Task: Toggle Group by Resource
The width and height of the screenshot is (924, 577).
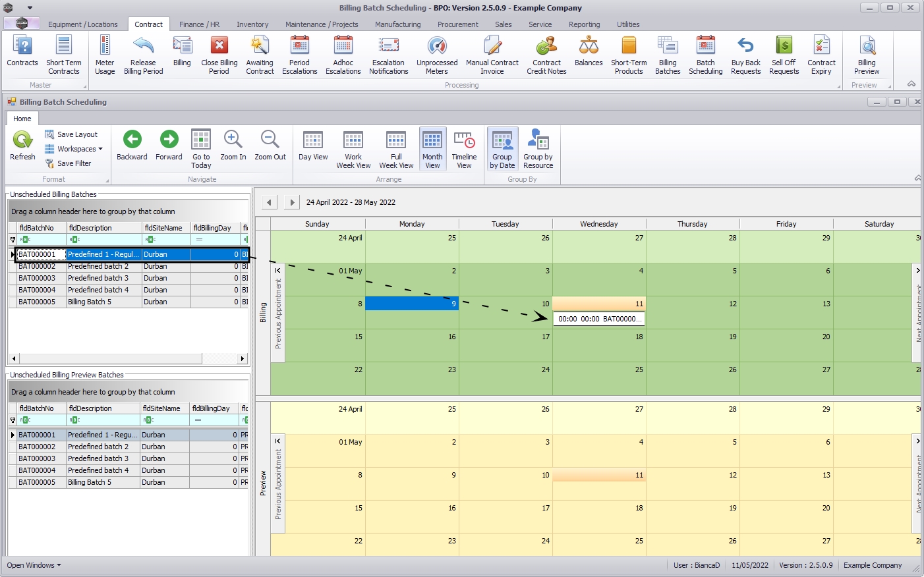Action: click(x=538, y=140)
